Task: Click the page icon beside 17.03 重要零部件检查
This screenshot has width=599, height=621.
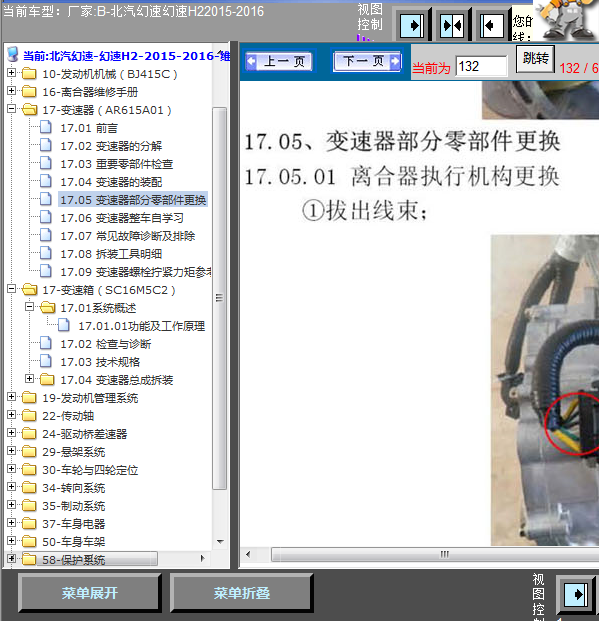Action: pos(46,163)
